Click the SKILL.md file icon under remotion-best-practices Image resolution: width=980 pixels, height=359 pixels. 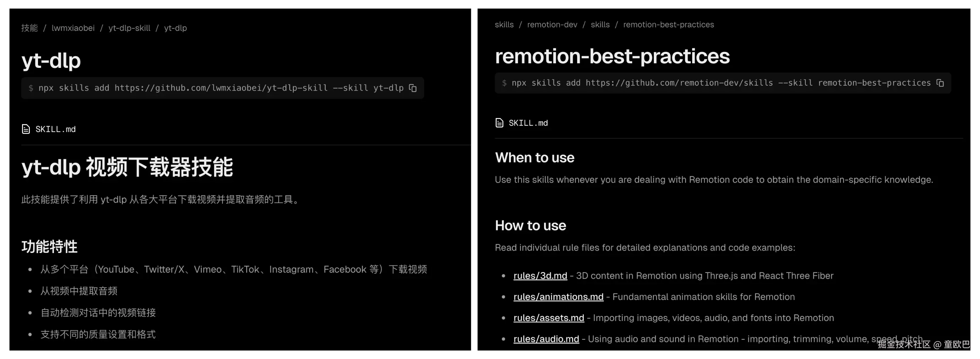pos(499,123)
